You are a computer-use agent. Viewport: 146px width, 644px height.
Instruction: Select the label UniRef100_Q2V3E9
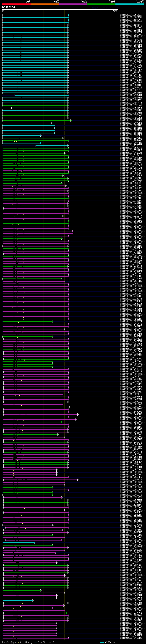tap(131, 138)
